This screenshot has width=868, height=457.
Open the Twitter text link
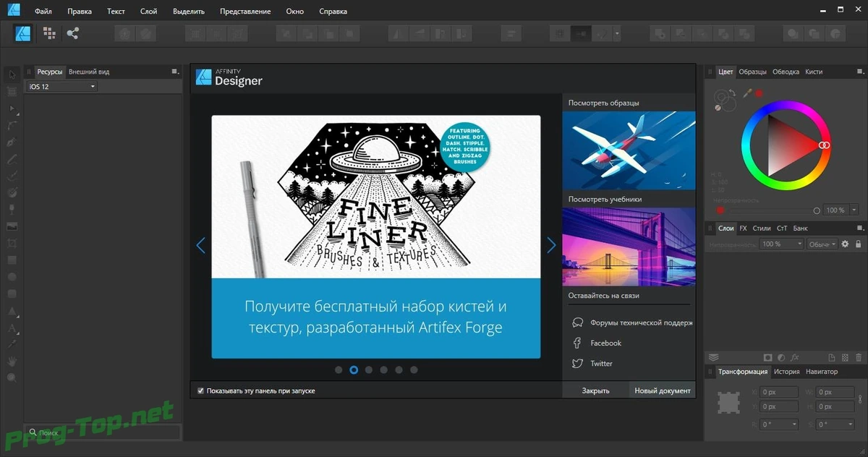pyautogui.click(x=601, y=364)
